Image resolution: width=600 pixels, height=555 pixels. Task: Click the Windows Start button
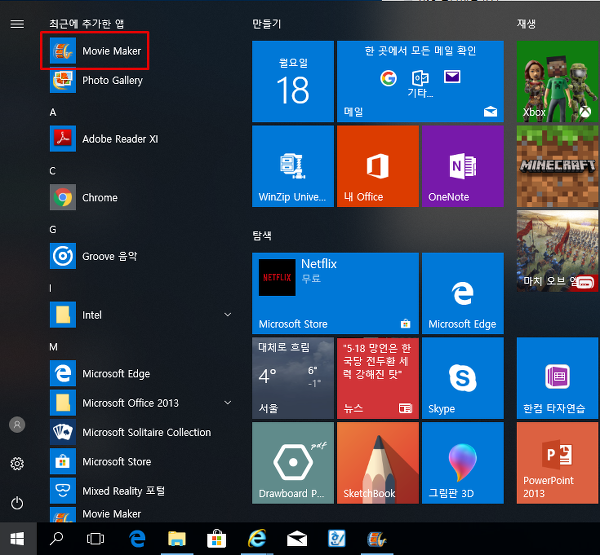point(18,539)
